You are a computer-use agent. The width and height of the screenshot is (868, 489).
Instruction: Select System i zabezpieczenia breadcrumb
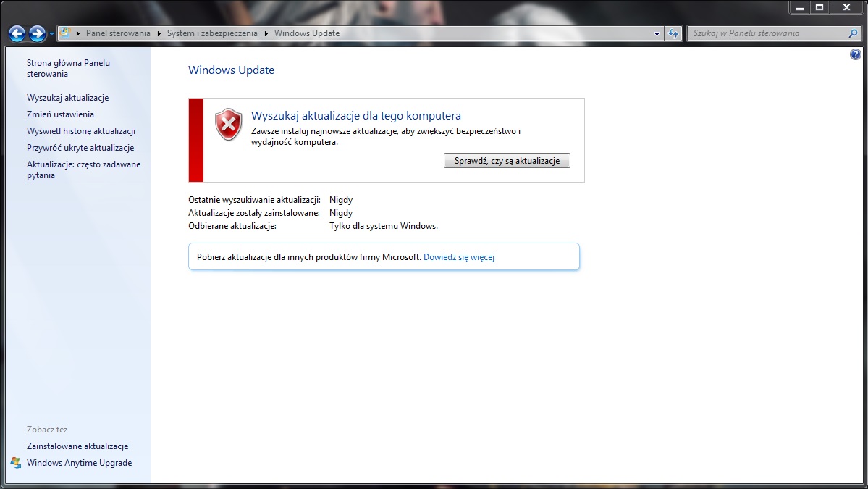coord(212,33)
